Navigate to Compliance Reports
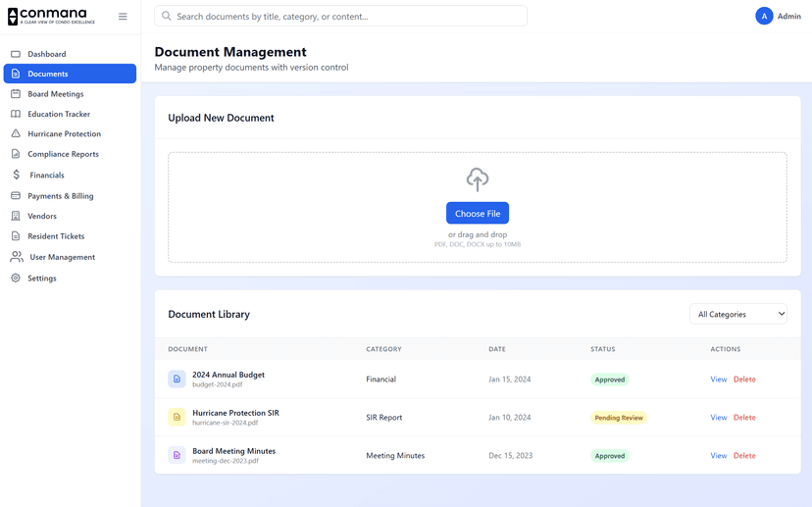 tap(63, 154)
